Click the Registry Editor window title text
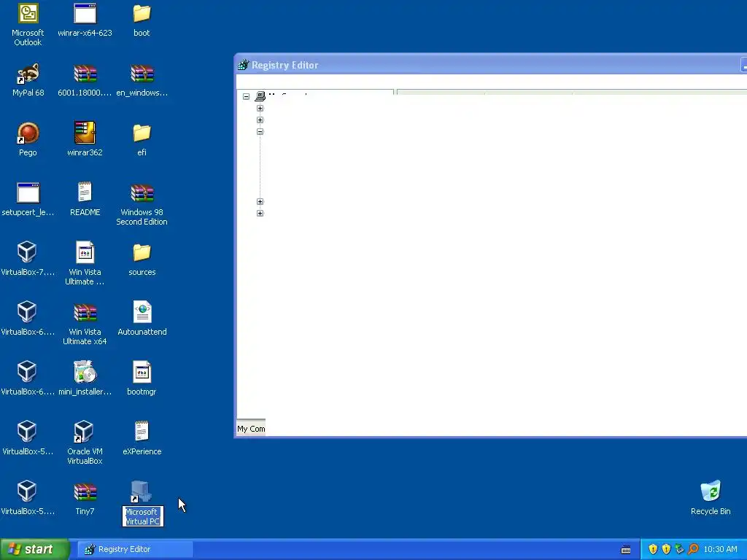 tap(285, 65)
